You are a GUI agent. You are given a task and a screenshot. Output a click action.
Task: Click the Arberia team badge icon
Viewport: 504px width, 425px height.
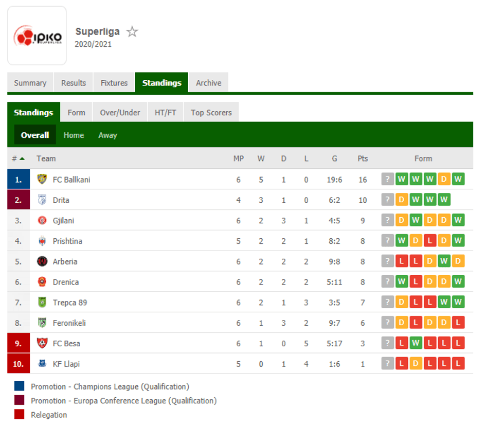pos(42,261)
